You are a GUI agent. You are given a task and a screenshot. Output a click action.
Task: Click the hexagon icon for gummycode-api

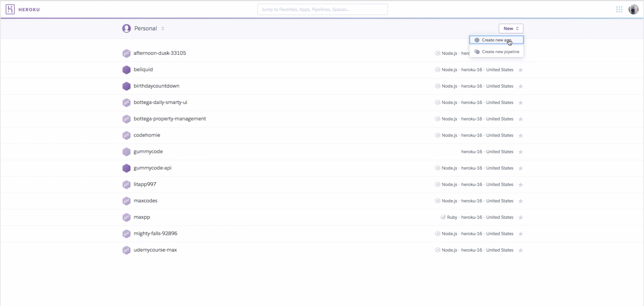pyautogui.click(x=127, y=168)
